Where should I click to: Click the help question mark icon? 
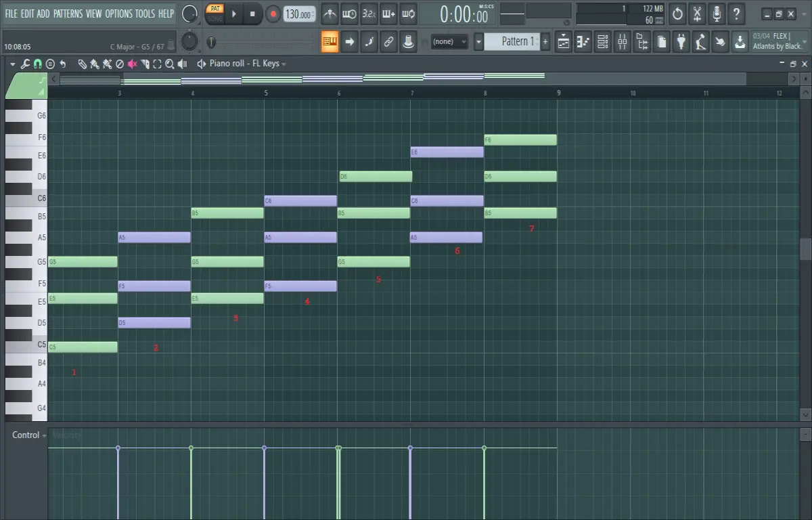click(737, 14)
